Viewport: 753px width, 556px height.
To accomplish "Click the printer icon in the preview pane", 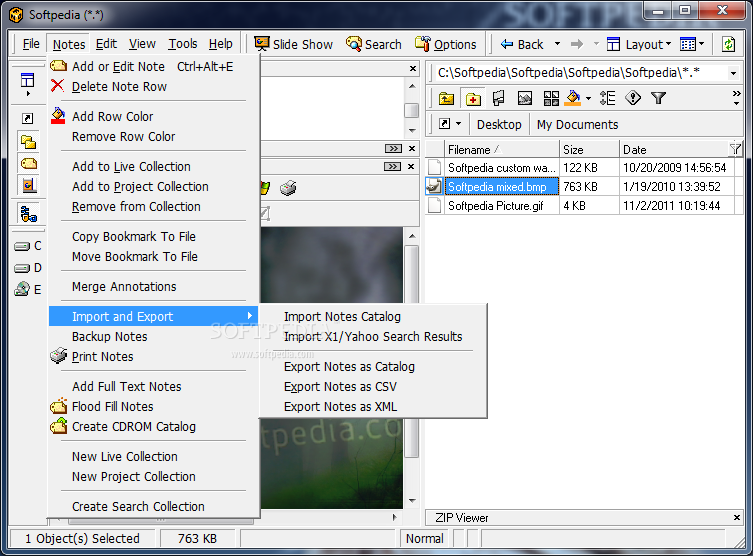I will (288, 188).
